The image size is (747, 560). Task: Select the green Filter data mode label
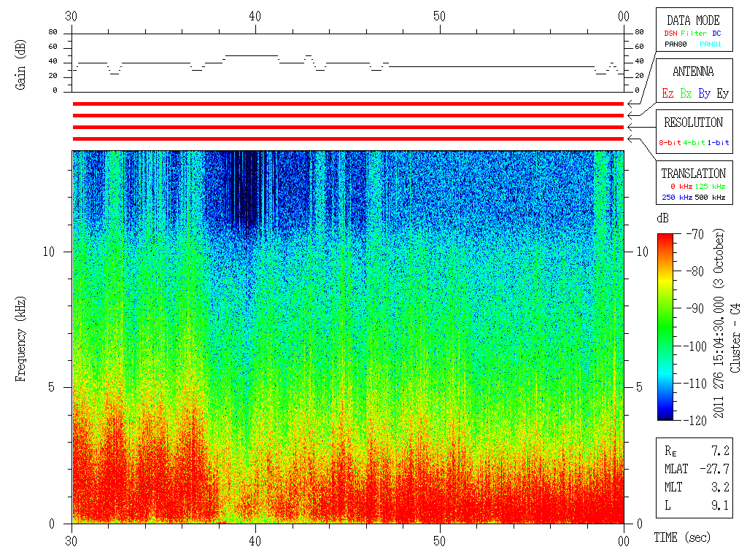click(694, 34)
